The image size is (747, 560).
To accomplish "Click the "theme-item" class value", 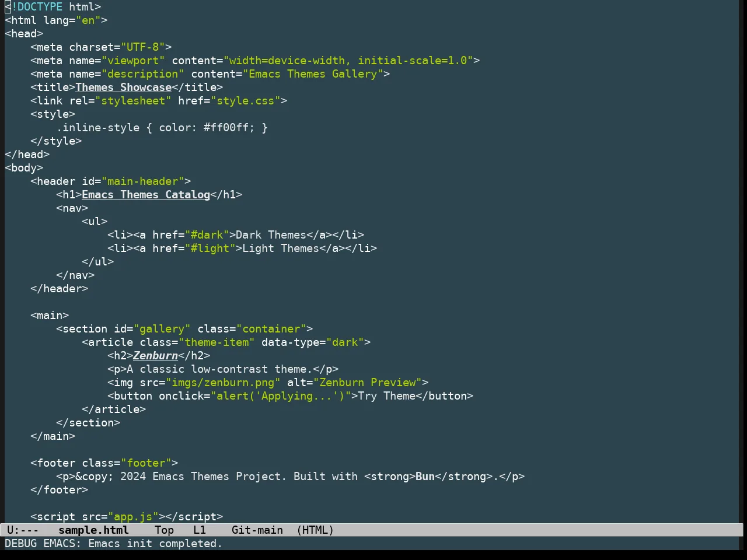I will [217, 342].
